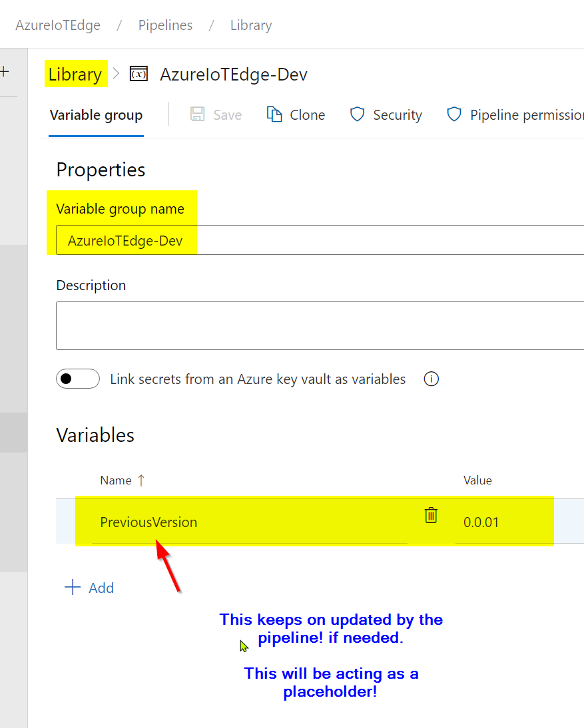This screenshot has height=728, width=584.
Task: Click the variable group (x) icon
Action: tap(139, 74)
